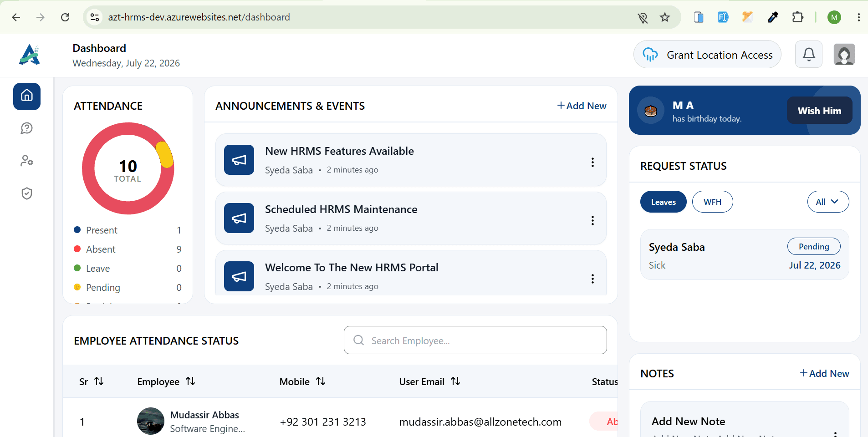Viewport: 868px width, 437px height.
Task: Click the mobile number +92 301 231 3213
Action: tap(323, 422)
